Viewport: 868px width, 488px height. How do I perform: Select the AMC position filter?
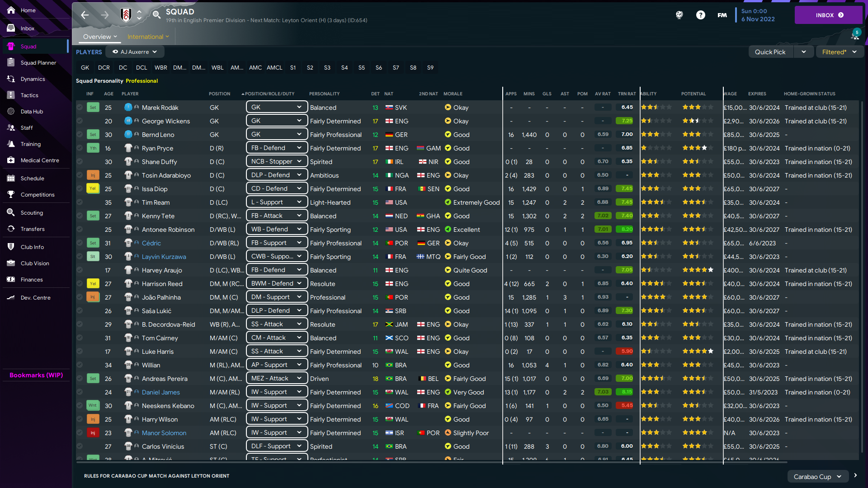click(255, 68)
